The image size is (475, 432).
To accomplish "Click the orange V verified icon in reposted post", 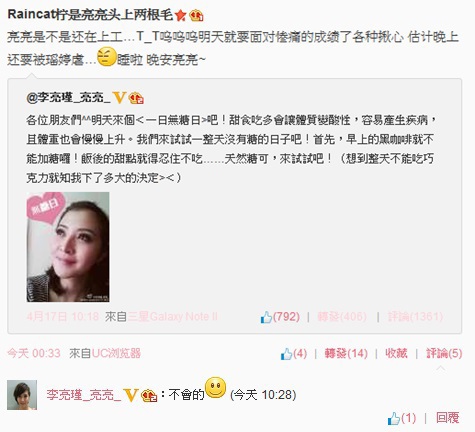I will [x=119, y=98].
